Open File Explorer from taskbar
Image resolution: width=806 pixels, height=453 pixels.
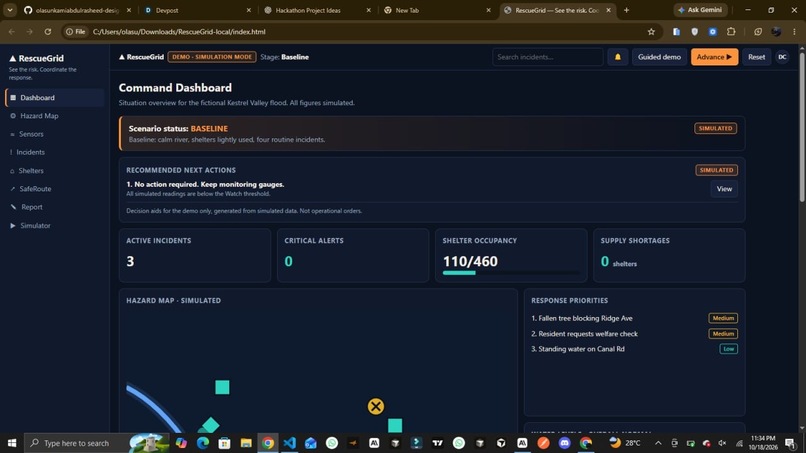(x=246, y=443)
